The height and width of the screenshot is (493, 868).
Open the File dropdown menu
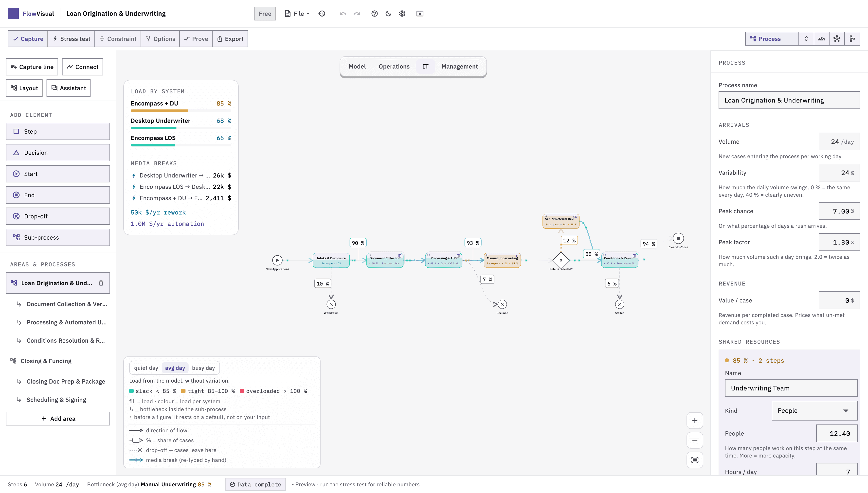[297, 14]
